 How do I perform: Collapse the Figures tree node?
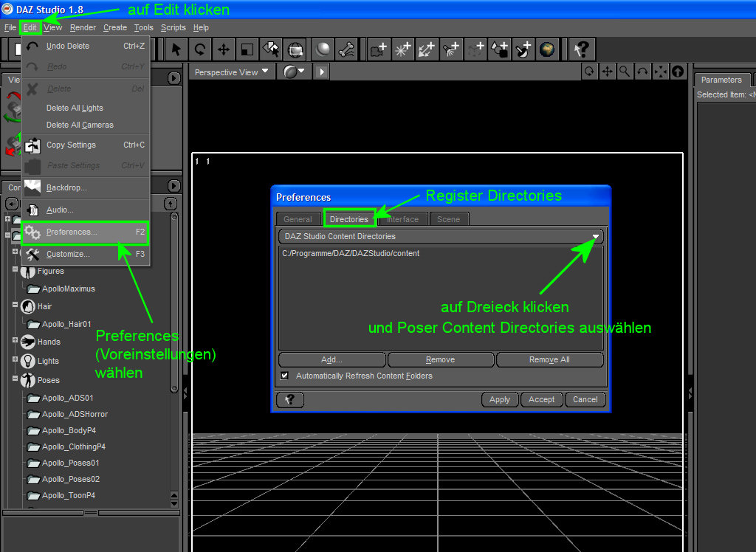15,269
